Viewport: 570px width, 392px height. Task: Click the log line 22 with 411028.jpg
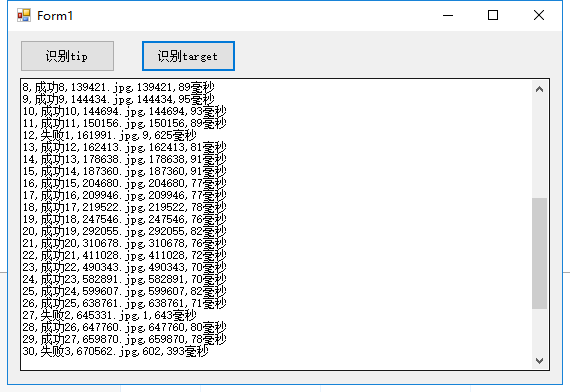(124, 255)
